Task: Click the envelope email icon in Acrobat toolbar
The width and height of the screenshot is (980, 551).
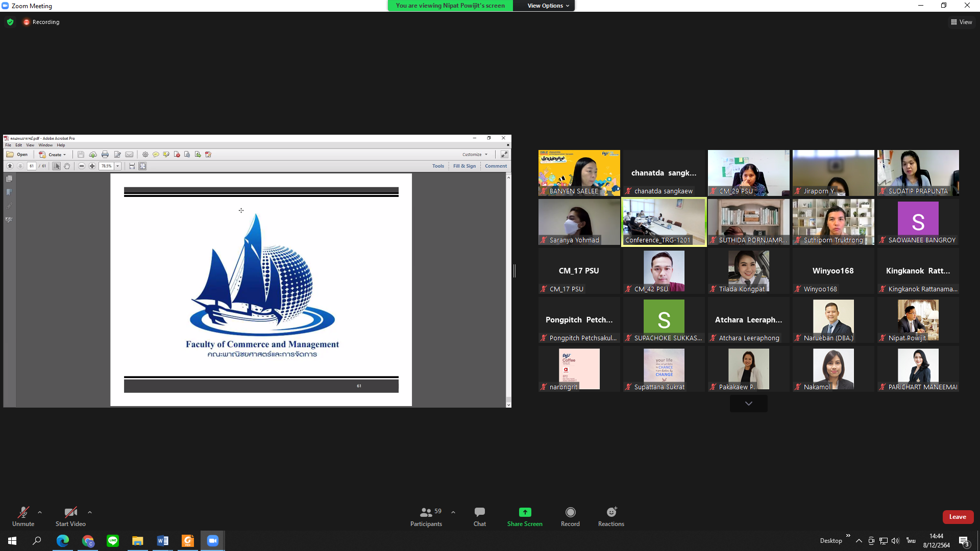Action: pyautogui.click(x=129, y=155)
